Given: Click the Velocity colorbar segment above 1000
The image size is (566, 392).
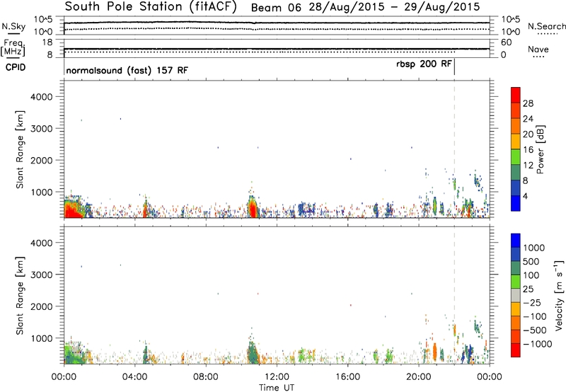Looking at the screenshot, I should [516, 241].
